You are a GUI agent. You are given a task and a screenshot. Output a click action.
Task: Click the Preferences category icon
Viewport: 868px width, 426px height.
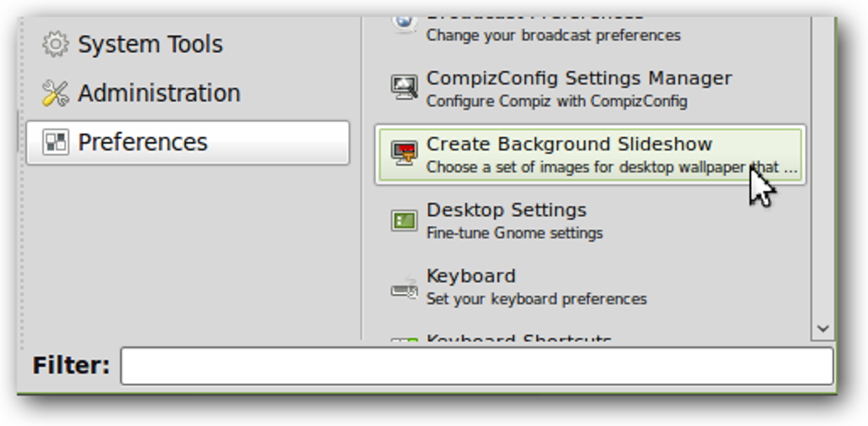(x=56, y=142)
